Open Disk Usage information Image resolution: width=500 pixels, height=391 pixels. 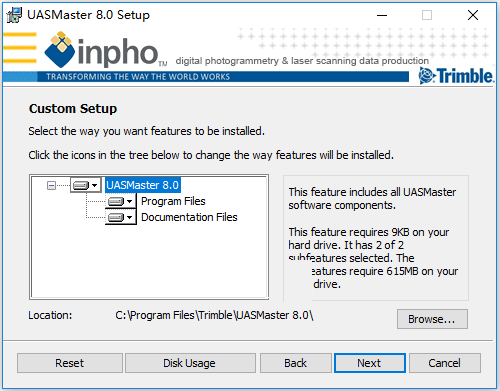190,363
